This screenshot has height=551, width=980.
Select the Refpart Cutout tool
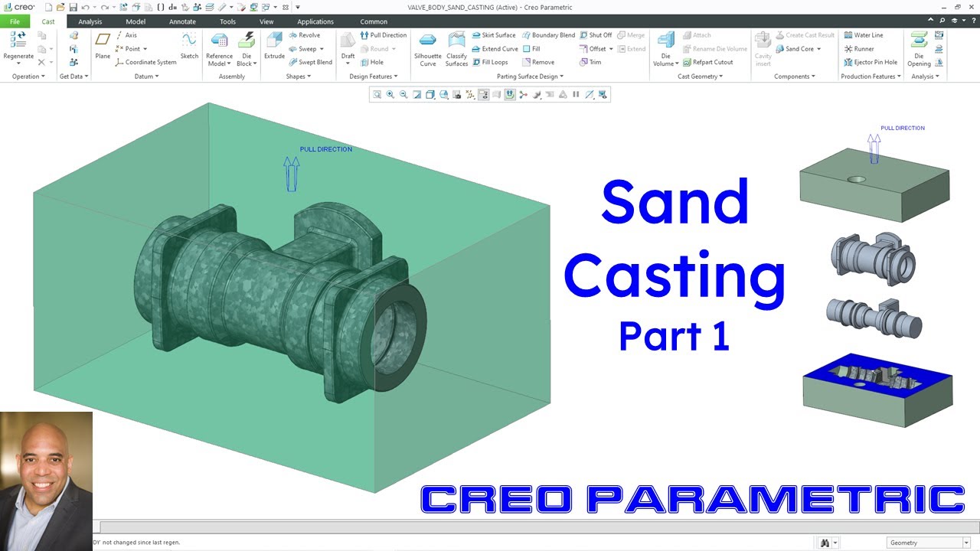(707, 62)
